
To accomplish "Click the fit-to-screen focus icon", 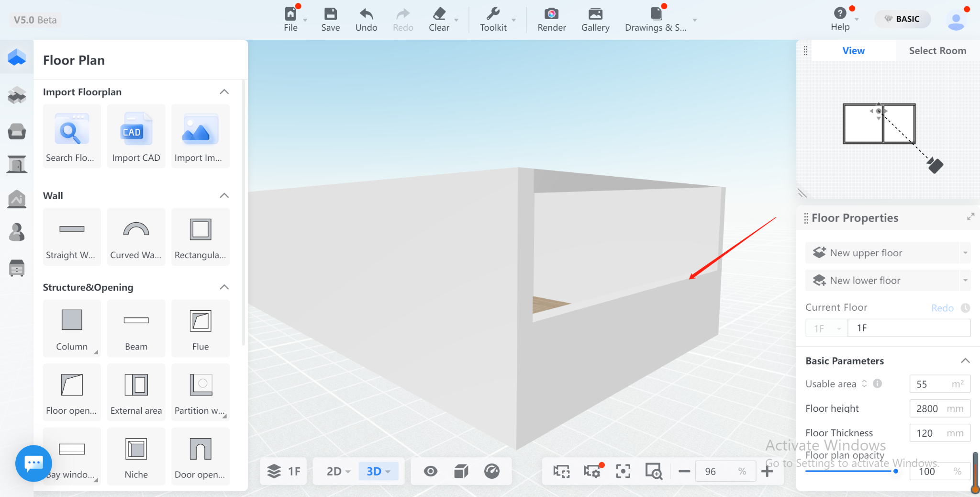I will pyautogui.click(x=623, y=472).
